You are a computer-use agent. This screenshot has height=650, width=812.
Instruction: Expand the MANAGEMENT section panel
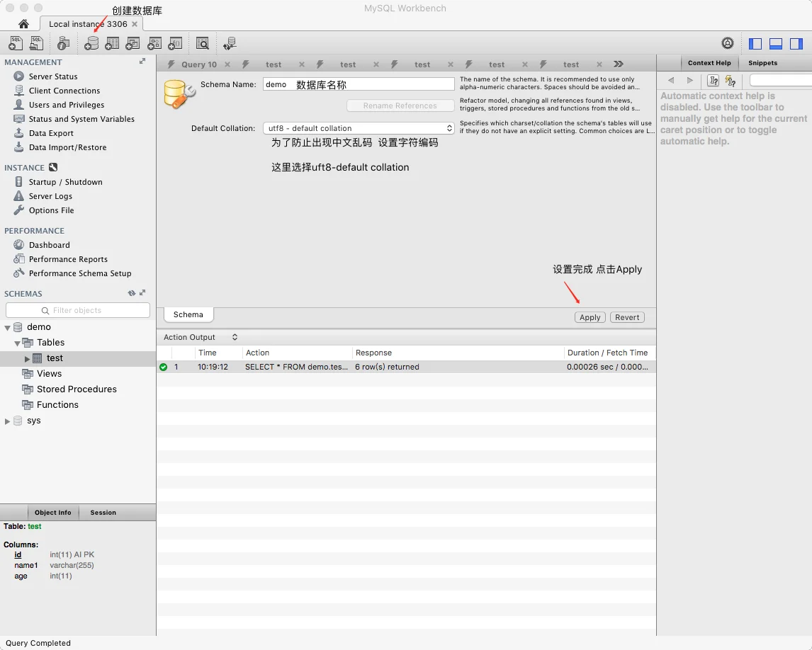[142, 61]
